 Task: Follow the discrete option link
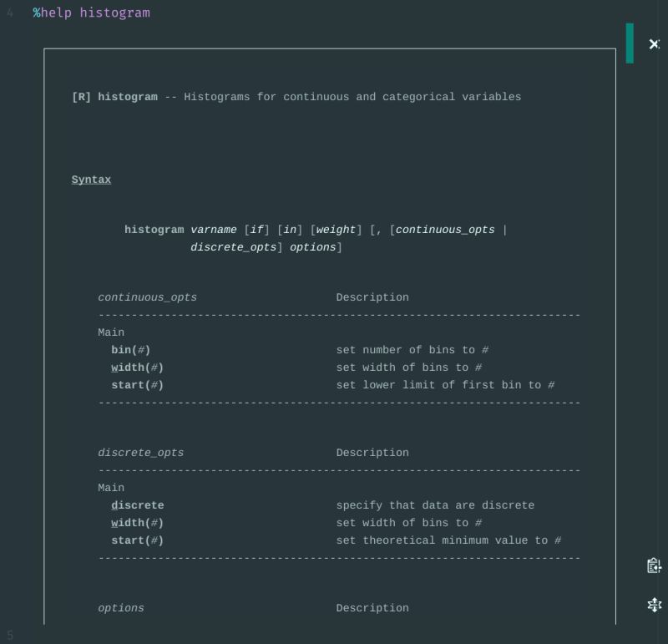(x=138, y=505)
